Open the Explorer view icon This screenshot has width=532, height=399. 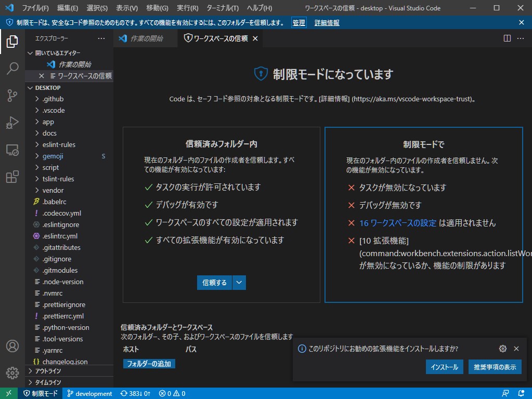click(12, 42)
